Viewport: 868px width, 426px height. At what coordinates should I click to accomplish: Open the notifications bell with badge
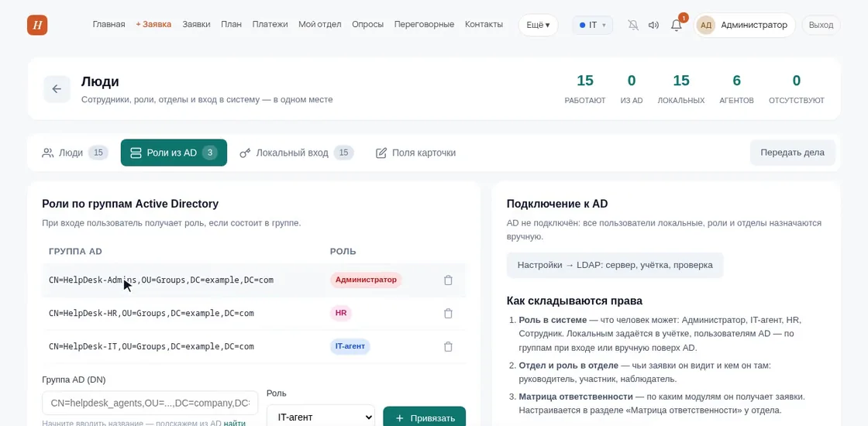[x=677, y=25]
